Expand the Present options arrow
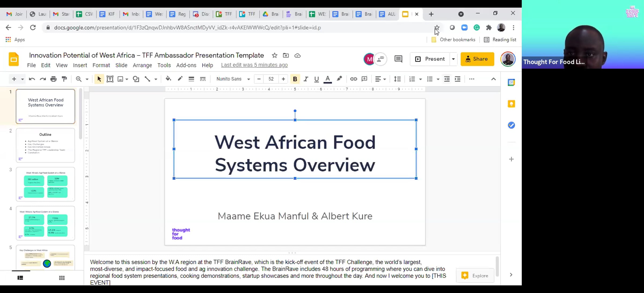Screen dimensions: 644x293 (453, 59)
